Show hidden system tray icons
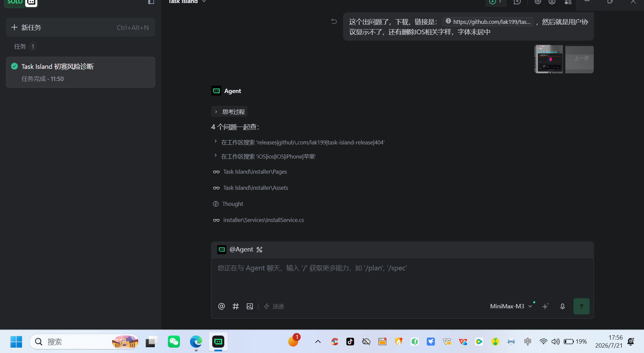Screen dimensions: 644x353 click(318, 342)
